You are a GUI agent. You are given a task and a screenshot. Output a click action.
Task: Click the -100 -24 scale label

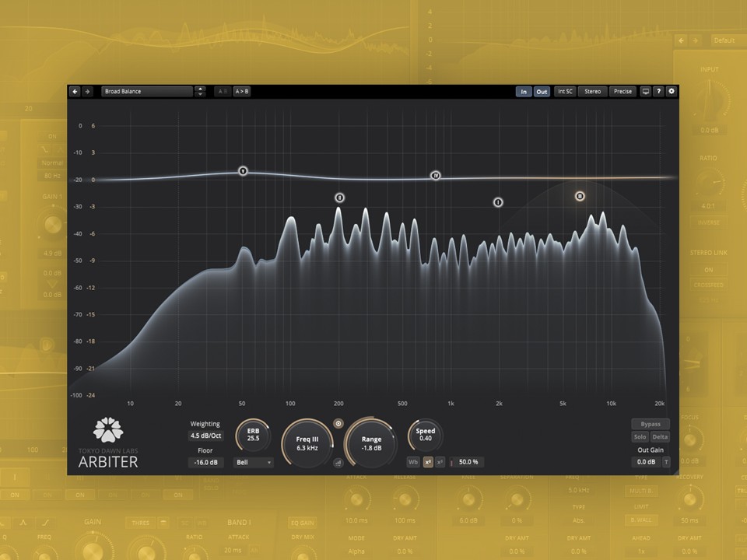point(83,395)
